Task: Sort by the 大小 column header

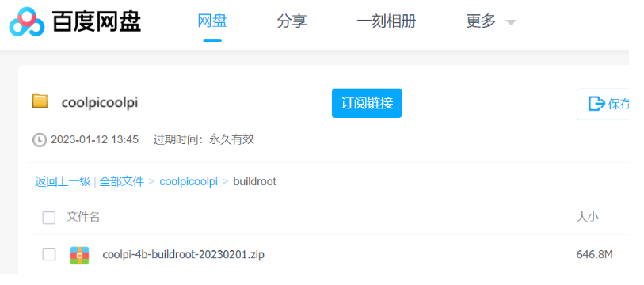Action: tap(587, 217)
